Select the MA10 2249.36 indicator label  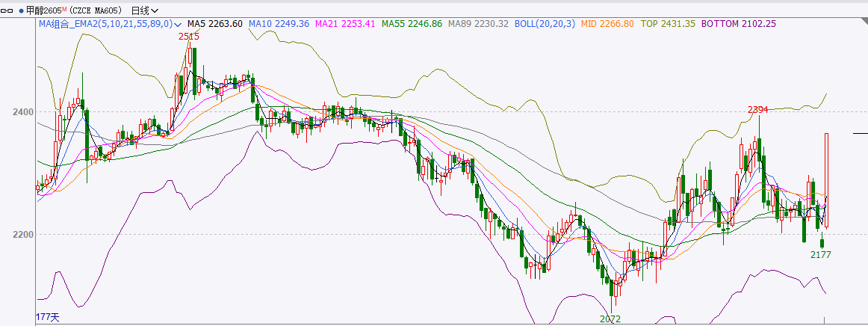coord(279,24)
